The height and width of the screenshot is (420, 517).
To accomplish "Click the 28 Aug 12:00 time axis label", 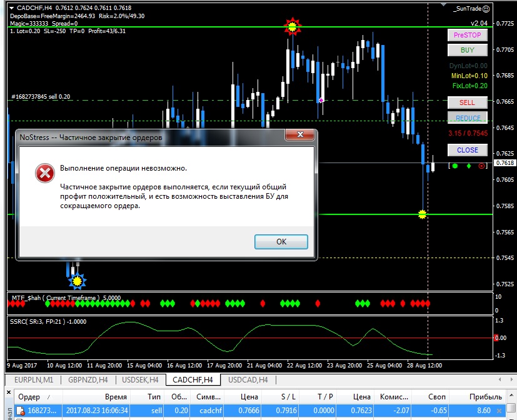I will [424, 365].
